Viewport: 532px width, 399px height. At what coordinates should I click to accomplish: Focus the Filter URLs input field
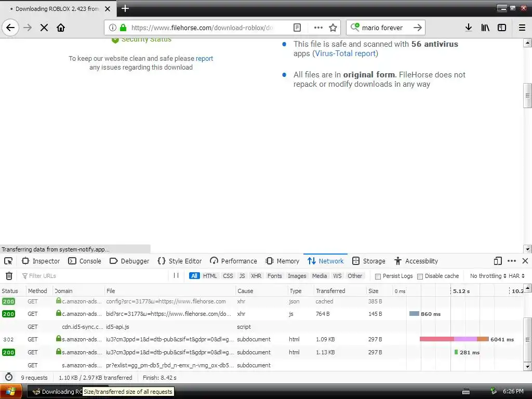95,276
